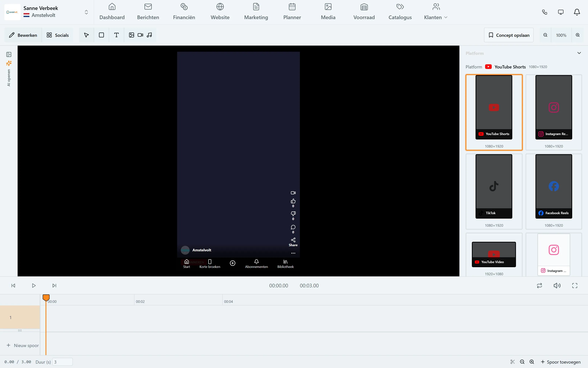Image resolution: width=588 pixels, height=368 pixels.
Task: Open the Dashboard menu
Action: [x=112, y=12]
